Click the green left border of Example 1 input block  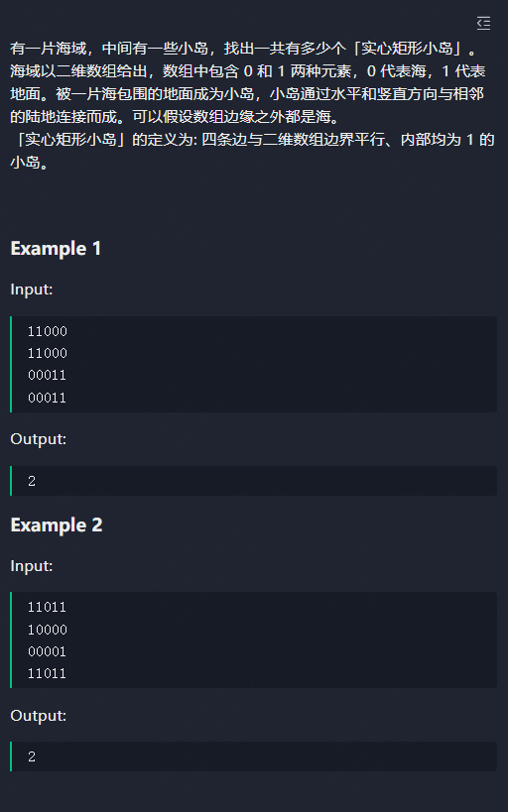(11, 364)
